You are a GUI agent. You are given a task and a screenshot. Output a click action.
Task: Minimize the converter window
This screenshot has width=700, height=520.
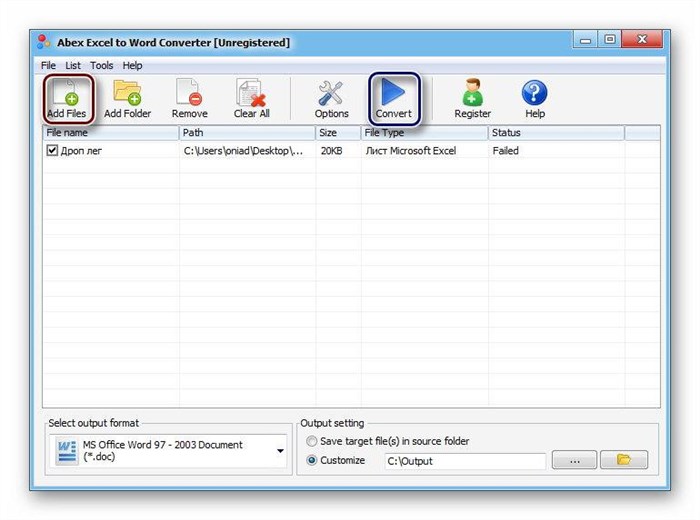pyautogui.click(x=585, y=40)
